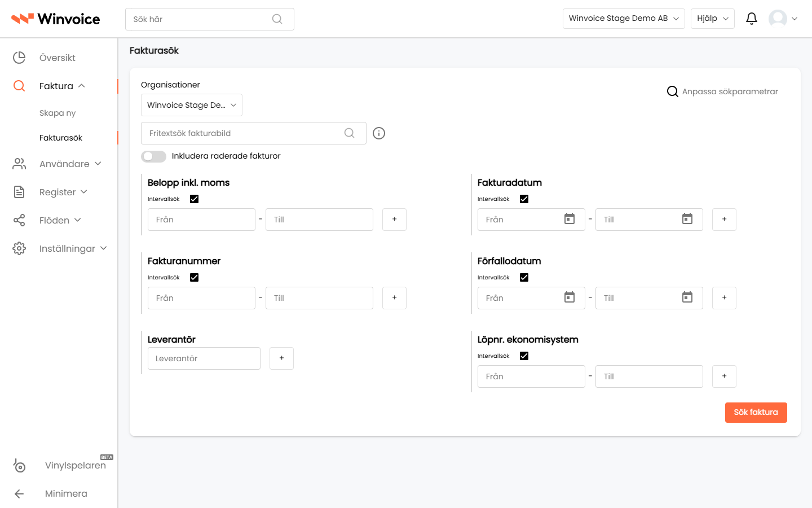The width and height of the screenshot is (812, 508).
Task: Uncheck Intervallsök under Fakturanummer
Action: tap(195, 277)
